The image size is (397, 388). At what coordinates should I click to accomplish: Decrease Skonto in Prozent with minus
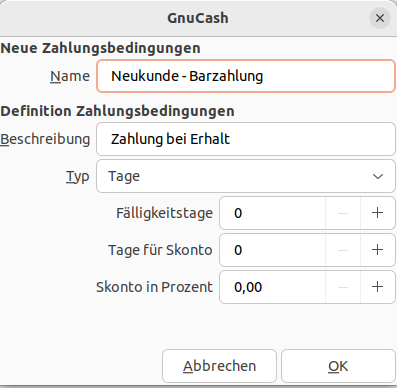(343, 287)
